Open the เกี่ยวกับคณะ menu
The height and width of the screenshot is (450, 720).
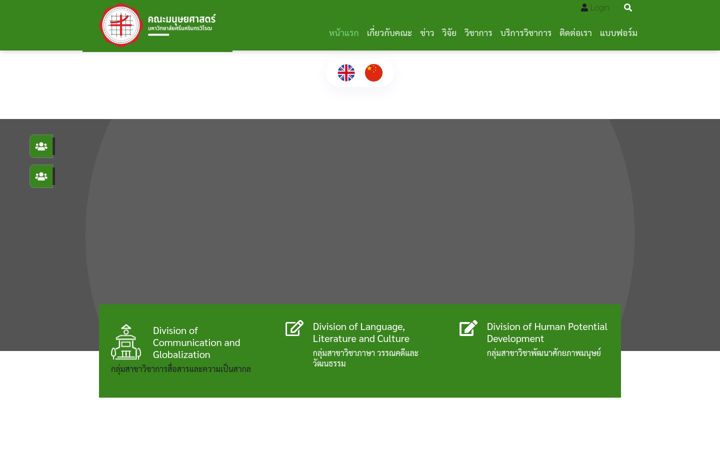(389, 33)
